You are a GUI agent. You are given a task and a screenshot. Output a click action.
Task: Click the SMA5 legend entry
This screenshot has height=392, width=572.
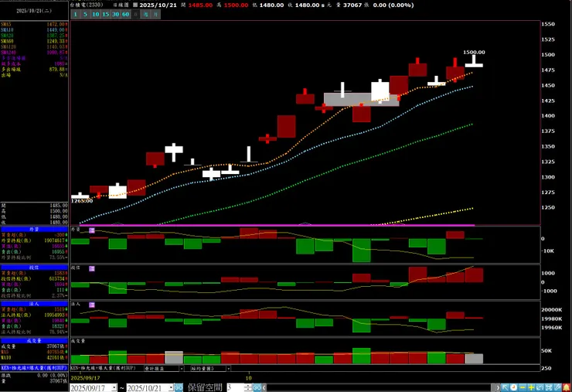(x=33, y=25)
